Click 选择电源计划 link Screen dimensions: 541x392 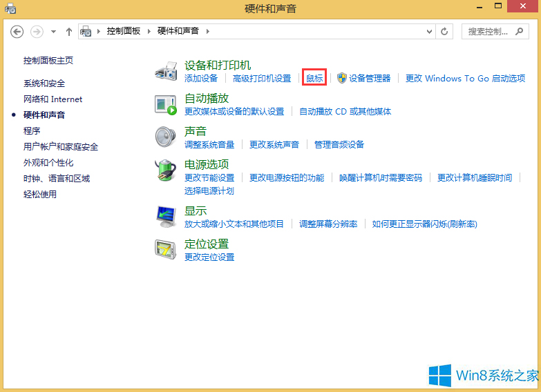coord(209,191)
